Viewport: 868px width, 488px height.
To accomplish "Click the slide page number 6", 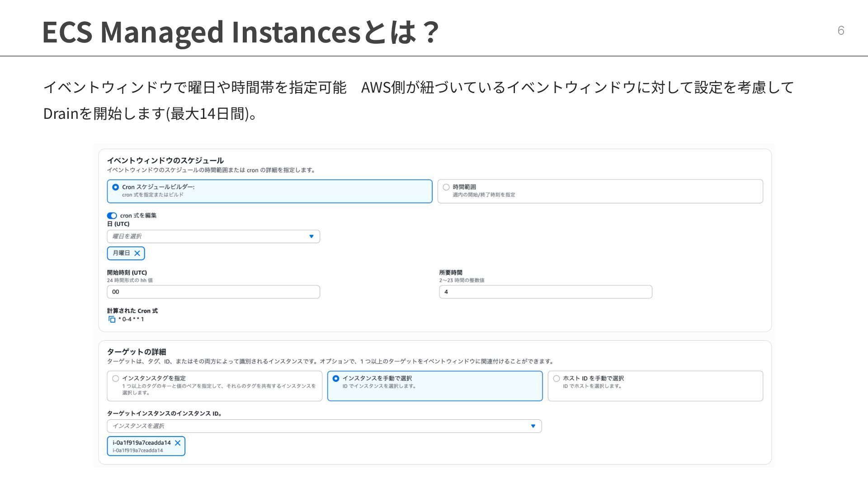I will pos(841,30).
